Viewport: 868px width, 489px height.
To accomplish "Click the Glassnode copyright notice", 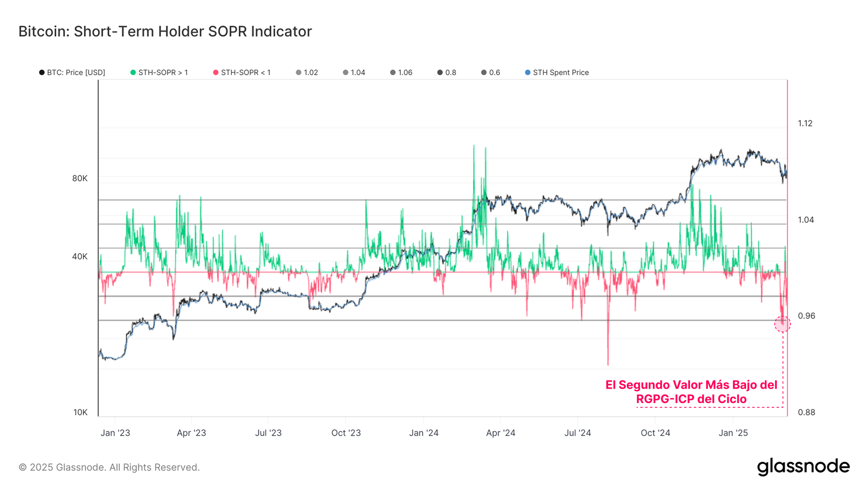I will click(109, 467).
